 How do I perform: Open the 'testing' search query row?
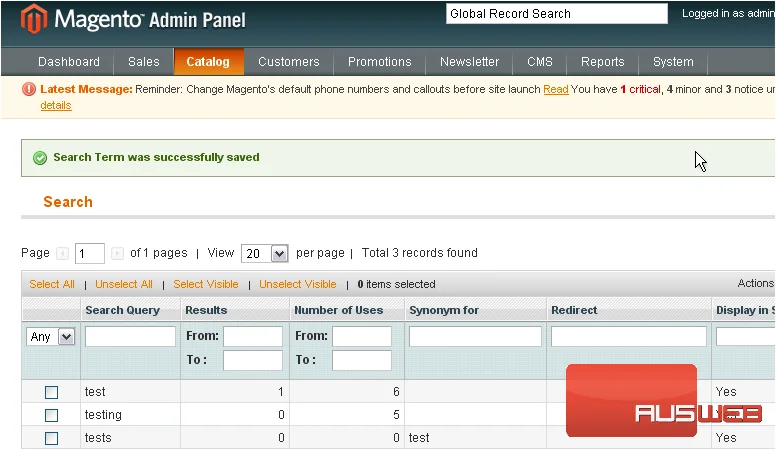point(103,415)
